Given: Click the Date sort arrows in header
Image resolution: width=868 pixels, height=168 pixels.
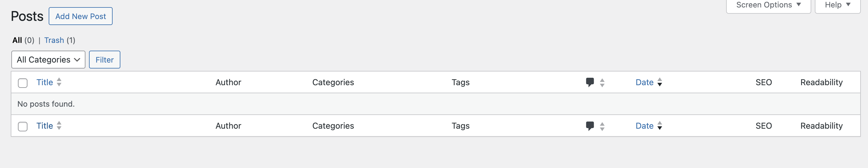Looking at the screenshot, I should [660, 82].
